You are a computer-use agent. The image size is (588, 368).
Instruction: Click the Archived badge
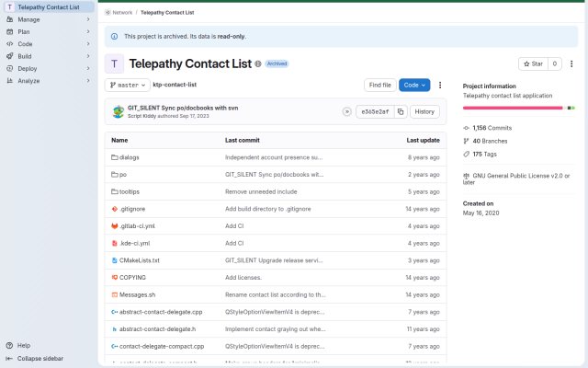click(x=277, y=63)
